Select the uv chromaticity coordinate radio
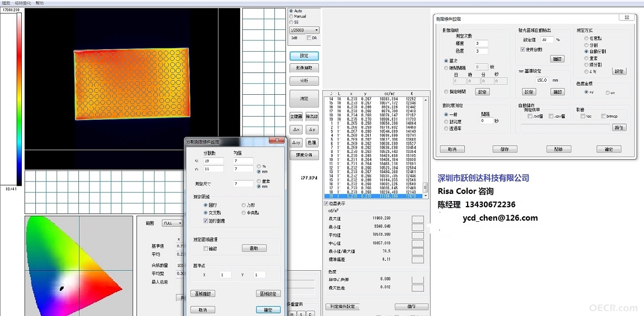644x316 pixels. pyautogui.click(x=608, y=93)
